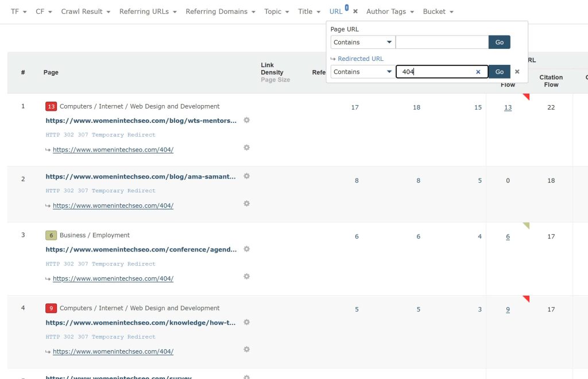The height and width of the screenshot is (379, 588).
Task: Click Go for the Page URL filter
Action: click(x=499, y=42)
